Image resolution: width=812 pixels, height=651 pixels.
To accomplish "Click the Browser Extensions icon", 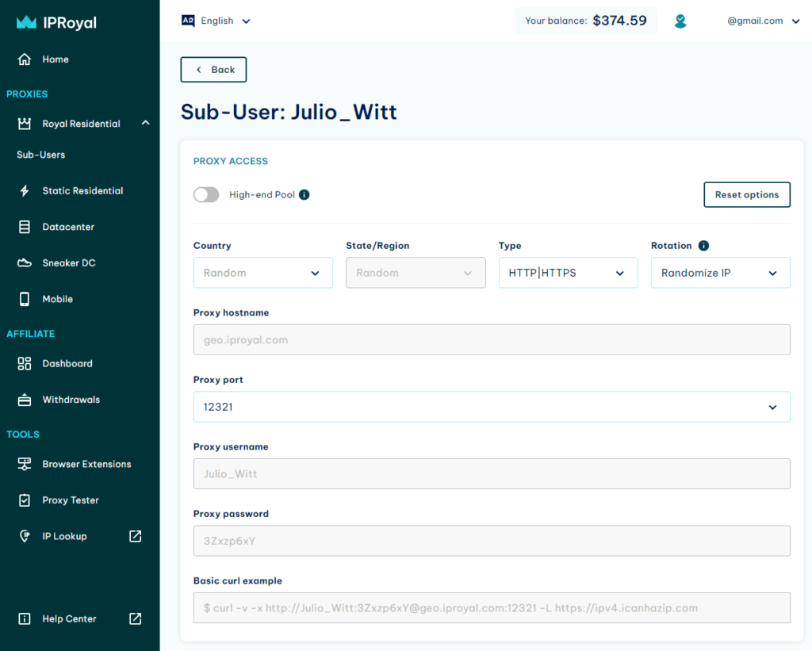I will pos(25,464).
